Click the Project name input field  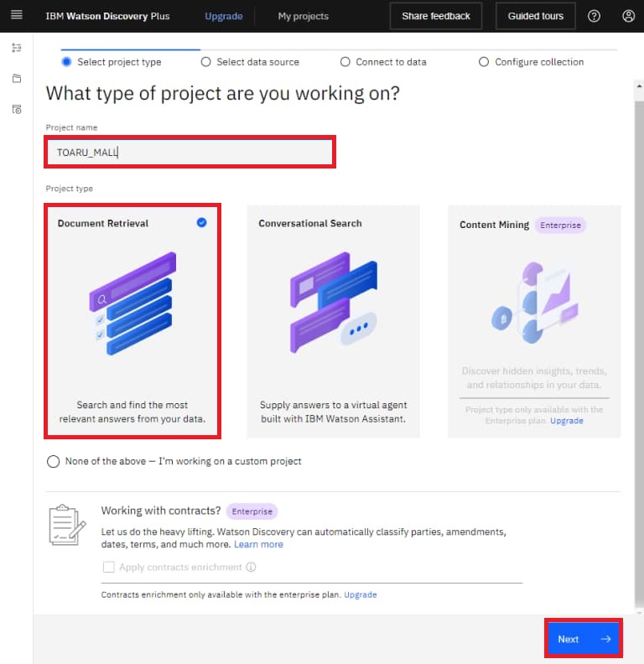pos(190,152)
